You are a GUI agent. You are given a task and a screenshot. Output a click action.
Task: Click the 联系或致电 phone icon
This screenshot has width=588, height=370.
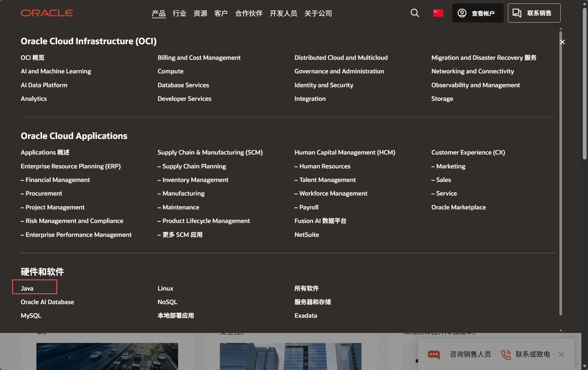tap(506, 355)
